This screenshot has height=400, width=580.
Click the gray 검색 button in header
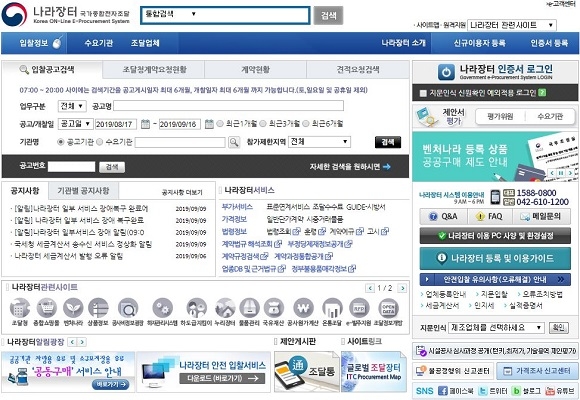[x=328, y=16]
